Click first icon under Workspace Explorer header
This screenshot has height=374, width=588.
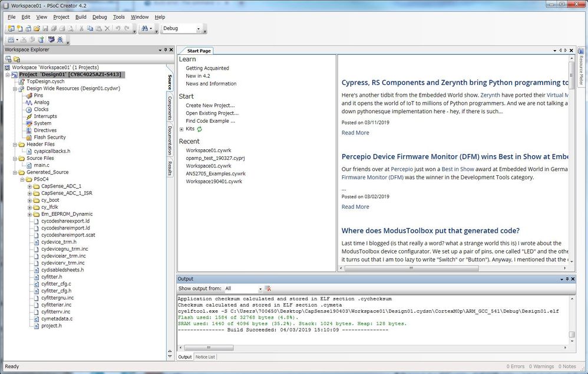point(8,59)
